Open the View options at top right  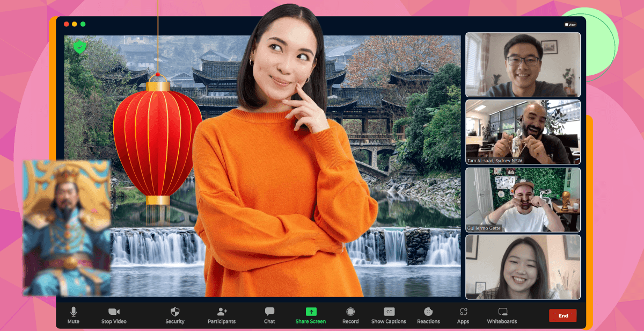coord(570,24)
